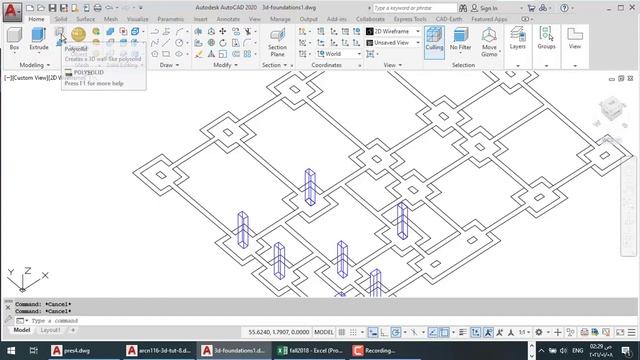Click the Sign In button
Screen dimensions: 640x360
[484, 8]
